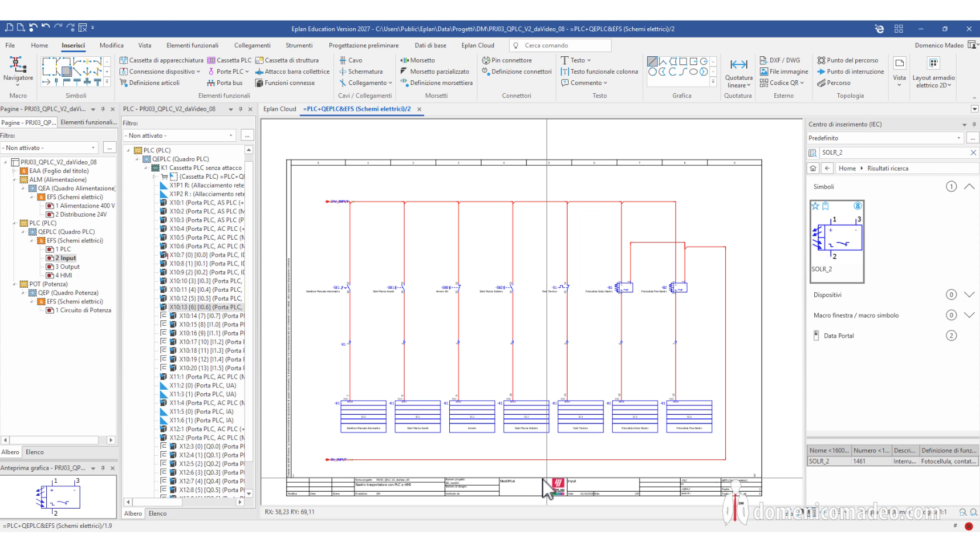
Task: Insert Punto del percorso
Action: pyautogui.click(x=848, y=60)
